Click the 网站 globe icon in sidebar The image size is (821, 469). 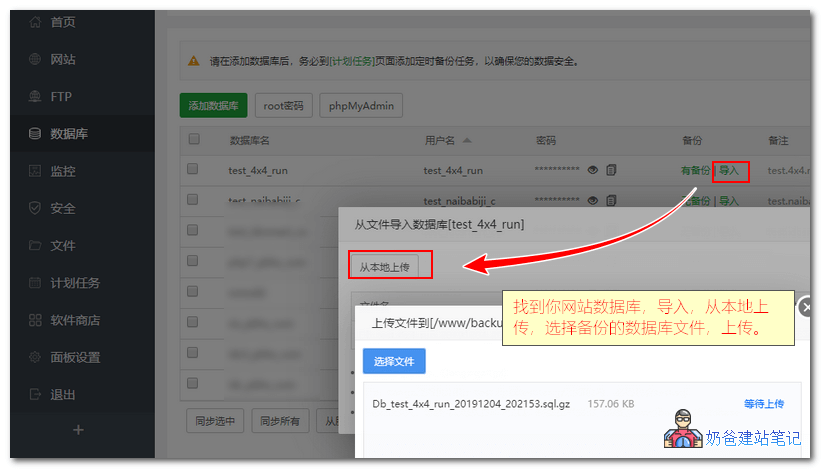tap(35, 59)
